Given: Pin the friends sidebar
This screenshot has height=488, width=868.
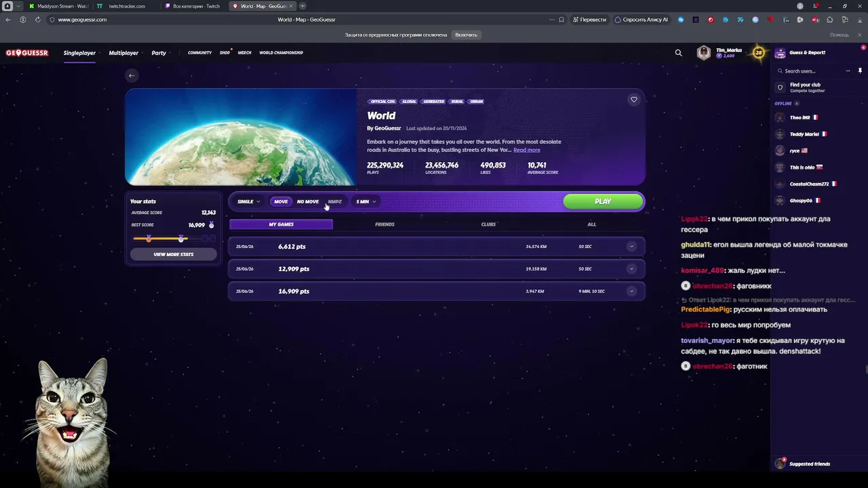Looking at the screenshot, I should coord(860,70).
